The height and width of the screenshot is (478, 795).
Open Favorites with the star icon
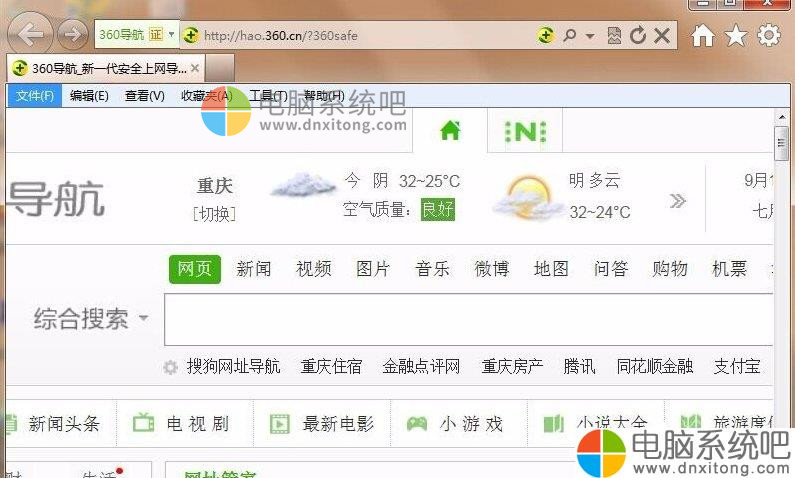pos(736,35)
